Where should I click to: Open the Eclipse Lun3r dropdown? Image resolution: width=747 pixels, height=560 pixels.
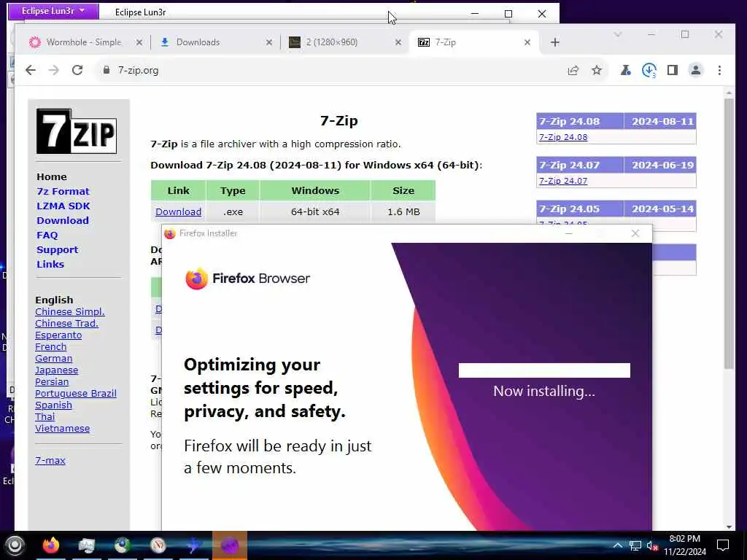click(x=53, y=11)
